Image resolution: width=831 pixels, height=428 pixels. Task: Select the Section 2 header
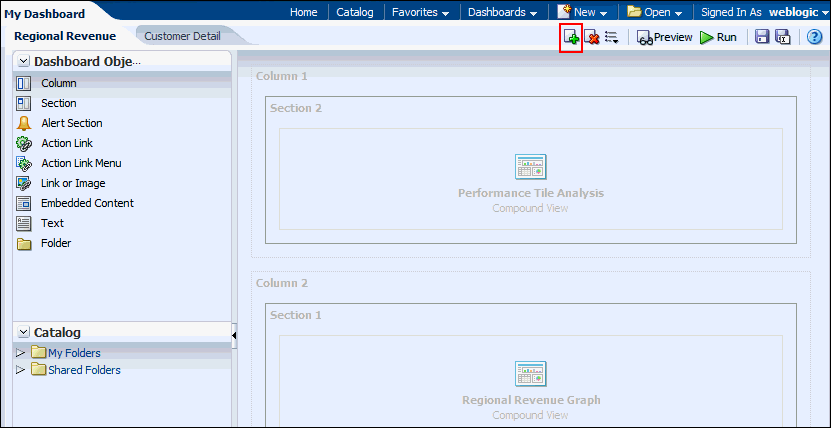(296, 108)
